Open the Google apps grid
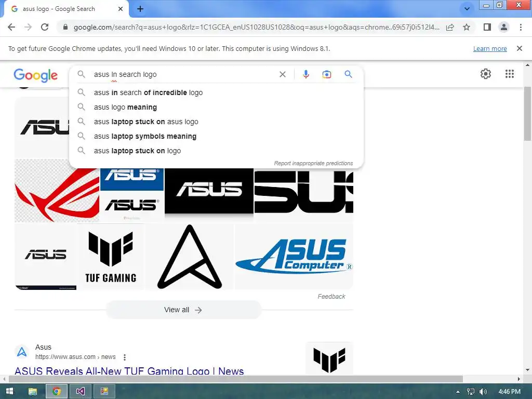This screenshot has width=532, height=399. coord(509,74)
